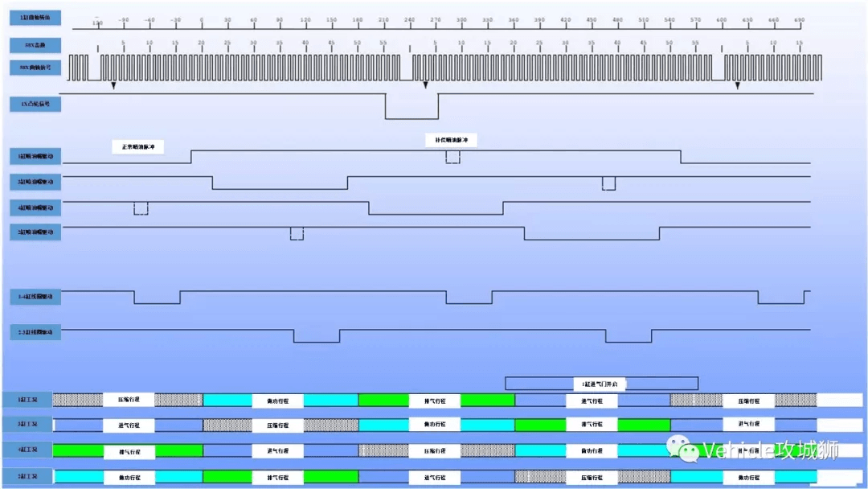Click the 1缸进气门开启 bar

click(x=601, y=383)
